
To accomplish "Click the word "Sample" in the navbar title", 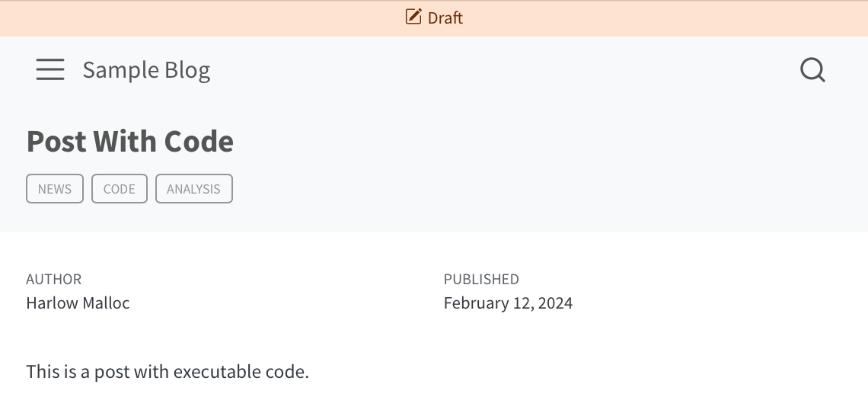I will click(x=110, y=70).
